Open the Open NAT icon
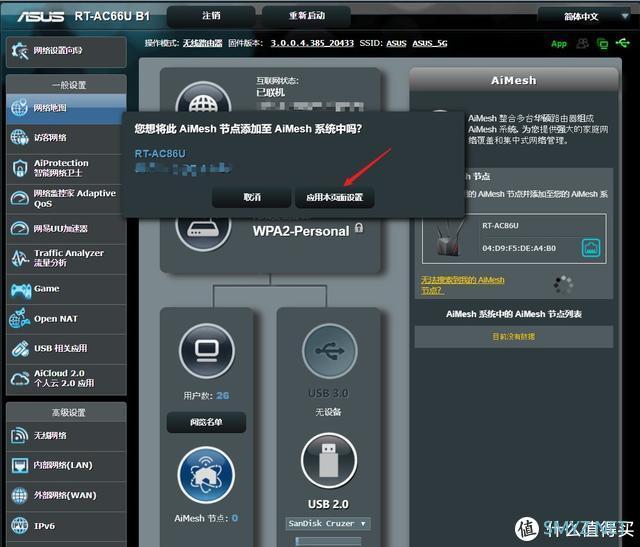The width and height of the screenshot is (640, 547). coord(19,318)
